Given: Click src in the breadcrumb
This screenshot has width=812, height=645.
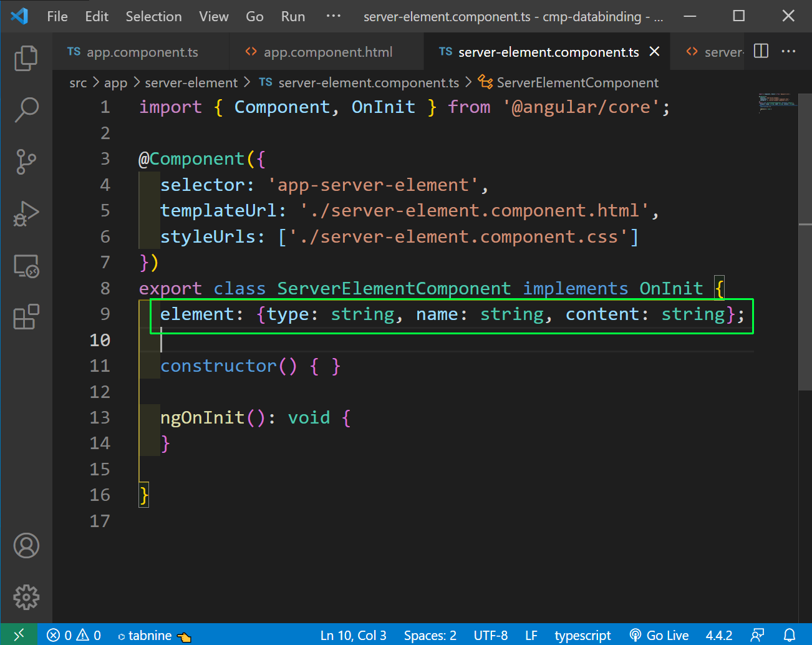Looking at the screenshot, I should click(x=78, y=82).
